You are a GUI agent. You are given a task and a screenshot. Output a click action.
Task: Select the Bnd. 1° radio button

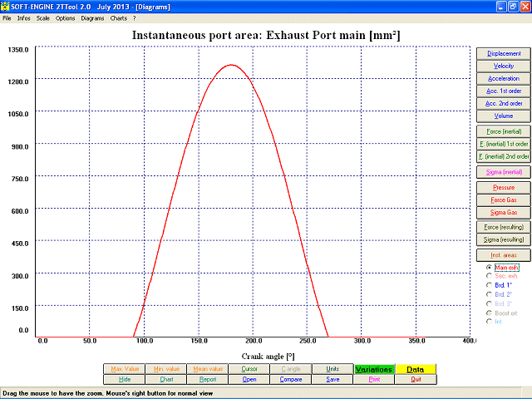tap(489, 285)
